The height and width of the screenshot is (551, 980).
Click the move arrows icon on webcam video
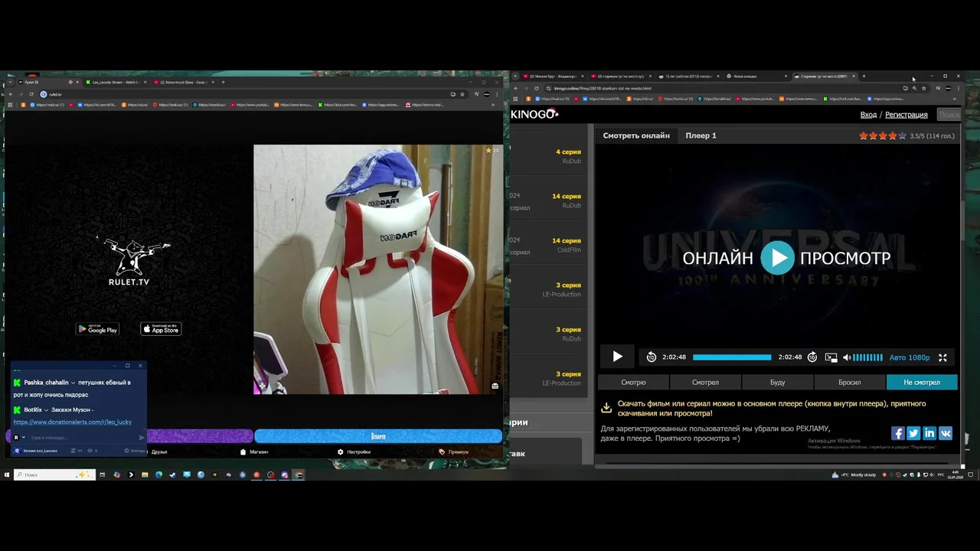262,386
